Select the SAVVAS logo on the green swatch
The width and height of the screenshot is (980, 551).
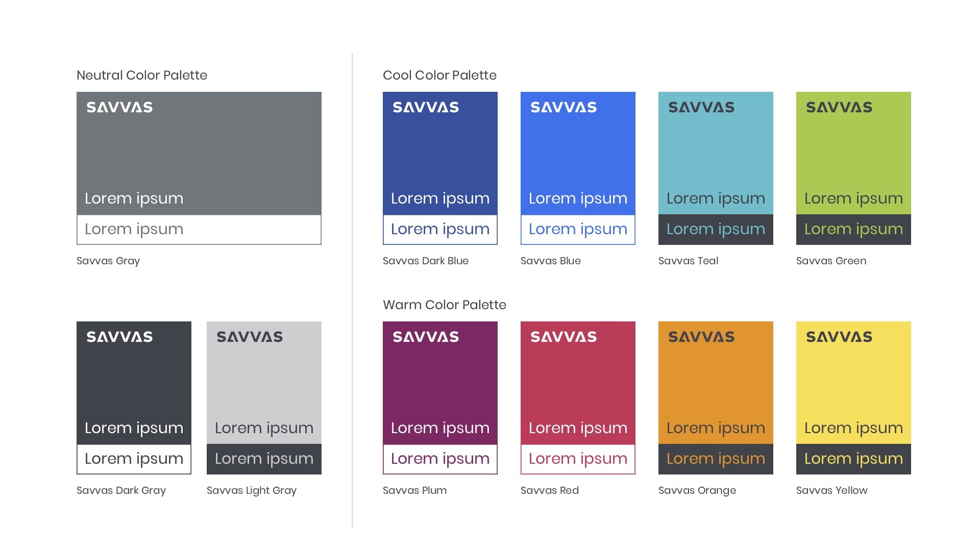click(839, 107)
